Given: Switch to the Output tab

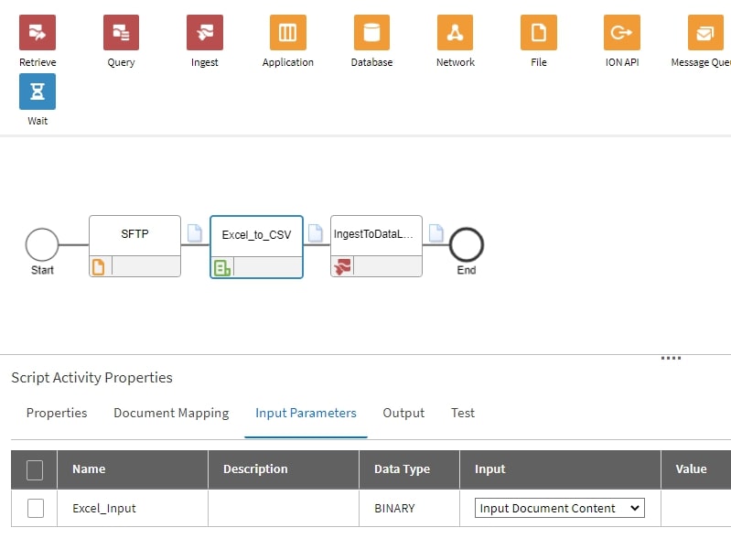Looking at the screenshot, I should (x=403, y=413).
